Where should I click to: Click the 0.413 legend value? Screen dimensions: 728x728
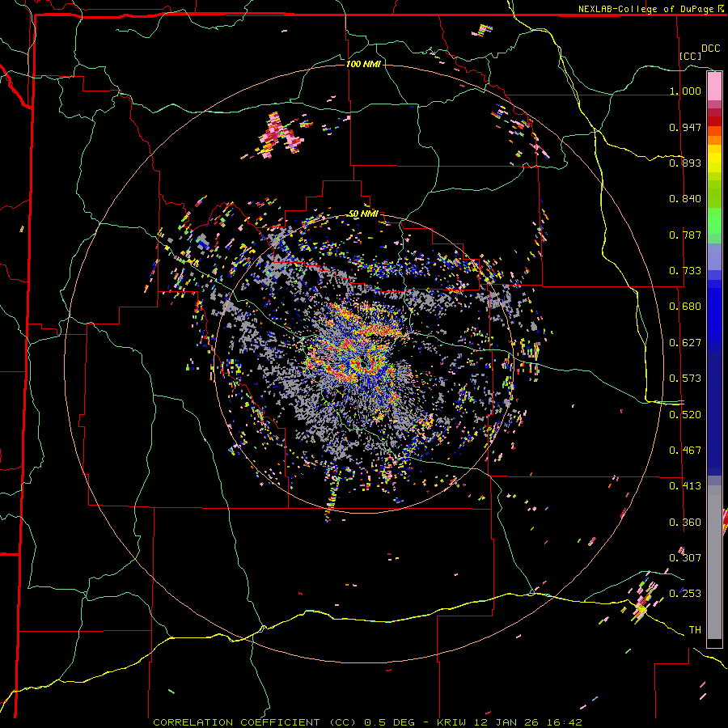pos(685,486)
